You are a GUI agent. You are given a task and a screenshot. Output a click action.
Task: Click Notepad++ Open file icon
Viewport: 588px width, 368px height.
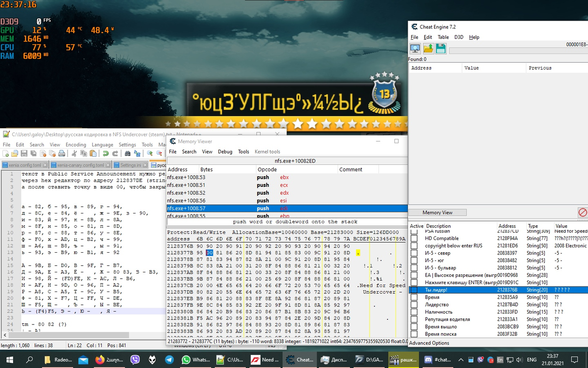(15, 154)
